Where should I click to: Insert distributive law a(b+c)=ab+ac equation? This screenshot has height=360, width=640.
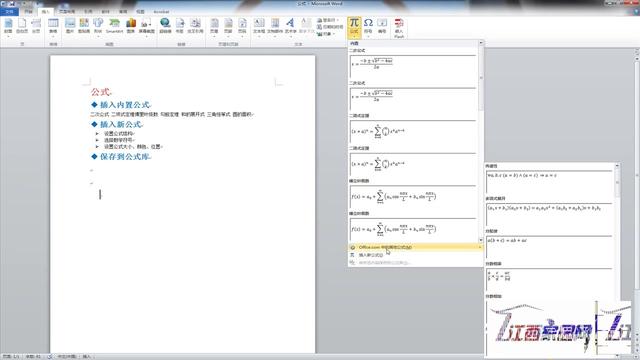pos(549,246)
